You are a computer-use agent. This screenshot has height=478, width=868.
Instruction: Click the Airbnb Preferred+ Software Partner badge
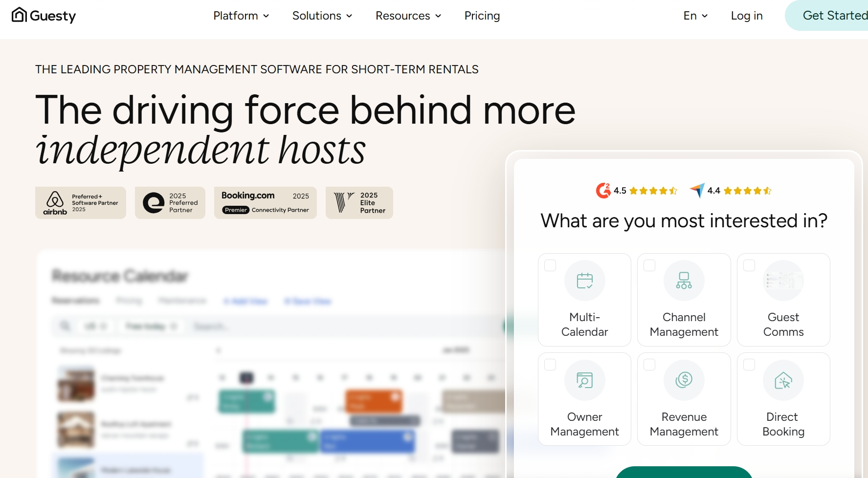[81, 203]
